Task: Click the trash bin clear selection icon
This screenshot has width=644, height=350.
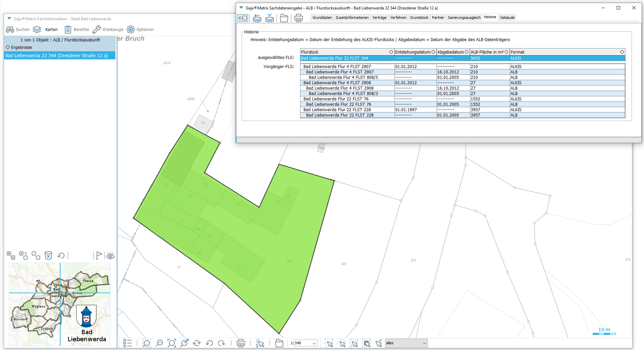Action: click(x=48, y=256)
